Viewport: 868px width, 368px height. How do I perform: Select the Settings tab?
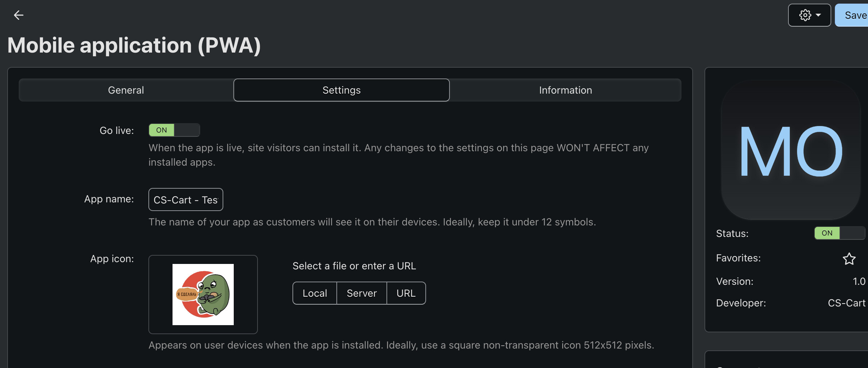tap(341, 90)
